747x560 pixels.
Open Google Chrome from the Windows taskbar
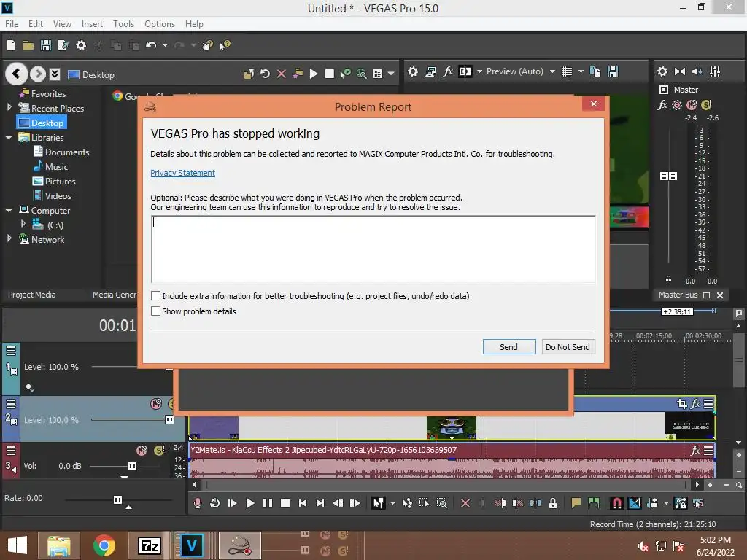104,545
